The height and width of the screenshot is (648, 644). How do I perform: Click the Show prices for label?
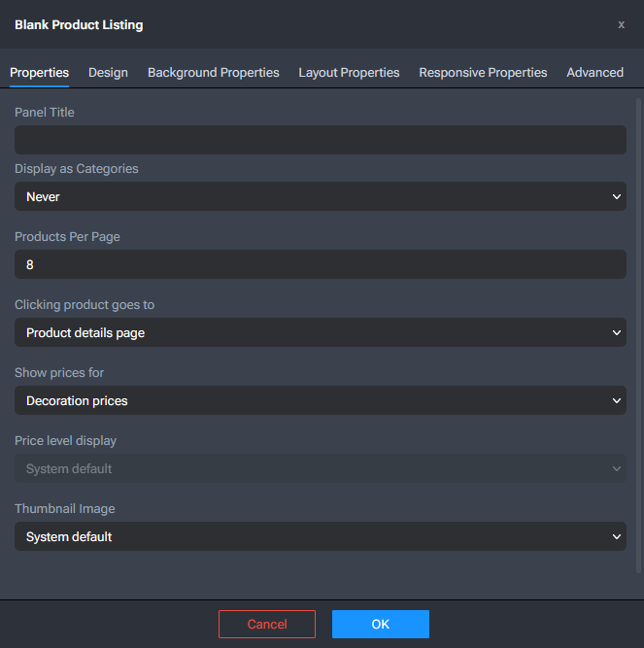pos(59,373)
